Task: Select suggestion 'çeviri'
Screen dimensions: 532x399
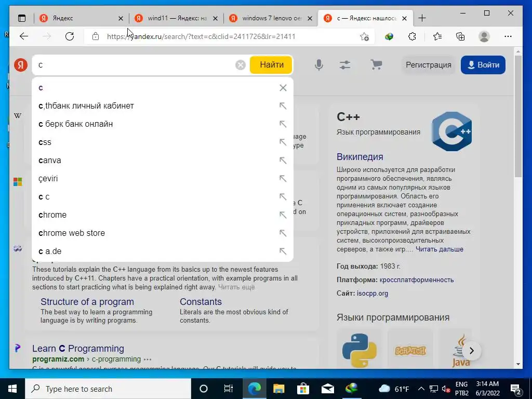Action: tap(163, 179)
